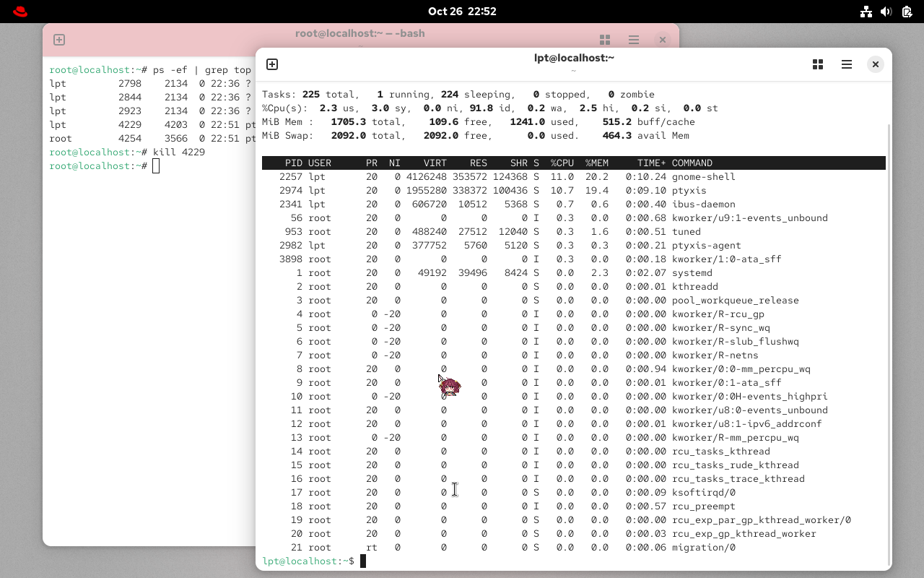The width and height of the screenshot is (924, 578).
Task: Click the %CPU column header in top
Action: coord(562,163)
